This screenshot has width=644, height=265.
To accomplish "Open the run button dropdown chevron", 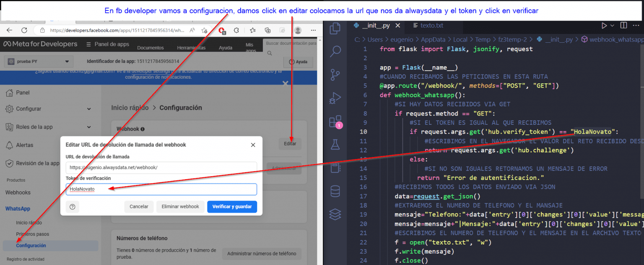I will pos(612,25).
